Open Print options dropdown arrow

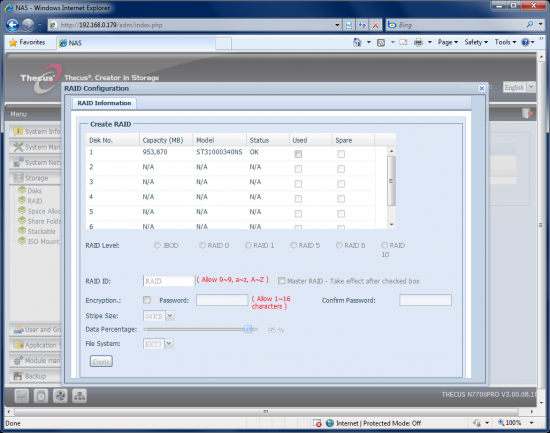(429, 42)
